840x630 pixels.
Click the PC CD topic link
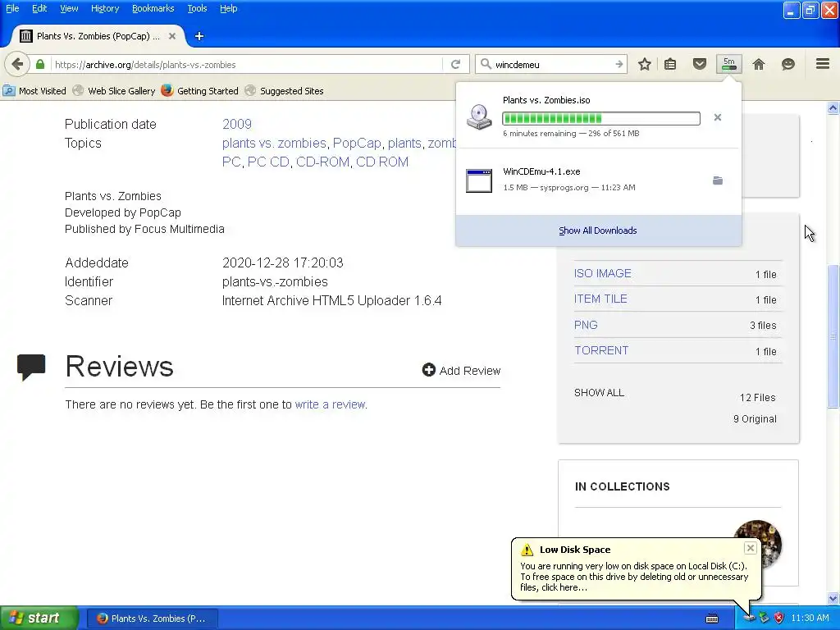(x=268, y=162)
